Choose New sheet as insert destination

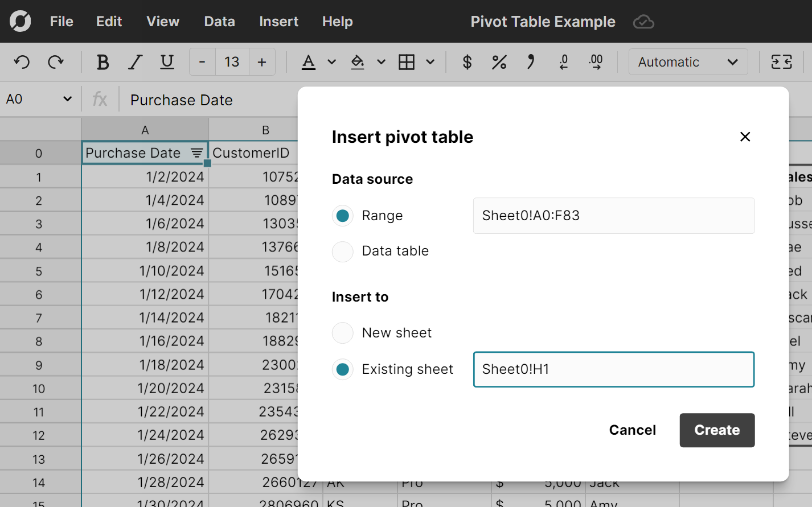point(342,333)
